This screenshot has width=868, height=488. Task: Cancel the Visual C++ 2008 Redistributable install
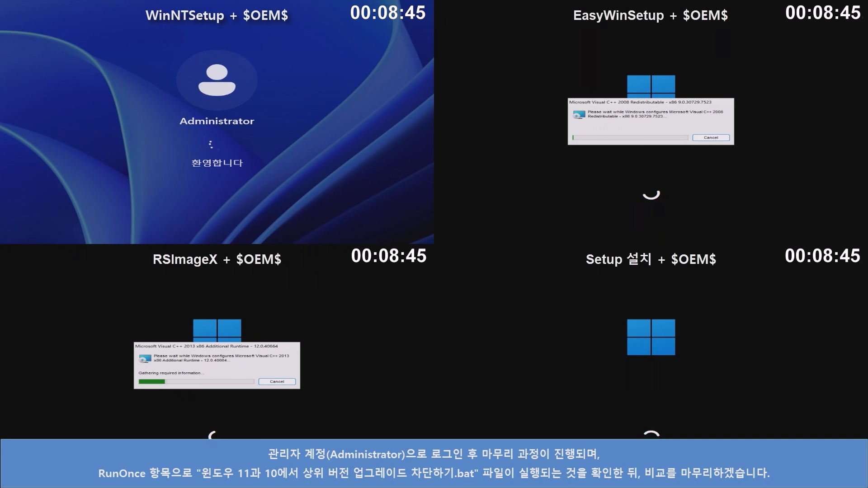(711, 138)
